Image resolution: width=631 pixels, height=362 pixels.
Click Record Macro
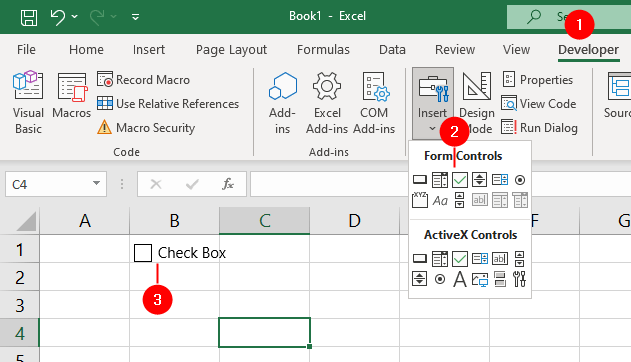tap(143, 80)
